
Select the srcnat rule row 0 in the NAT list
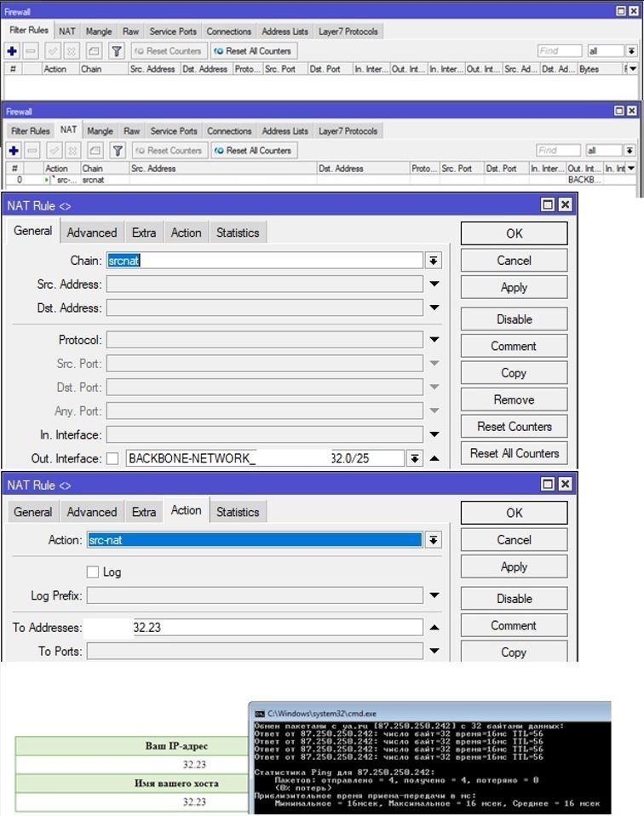[170, 181]
